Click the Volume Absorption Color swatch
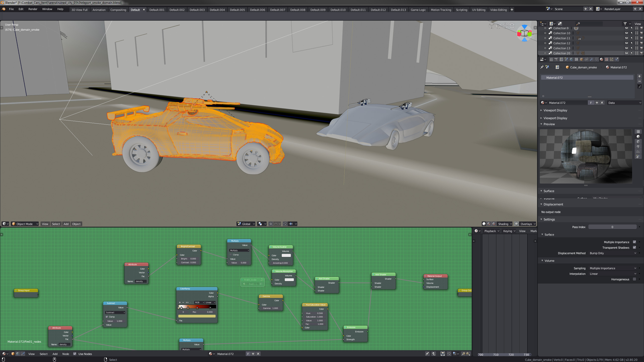The height and width of the screenshot is (362, 644). tap(289, 280)
